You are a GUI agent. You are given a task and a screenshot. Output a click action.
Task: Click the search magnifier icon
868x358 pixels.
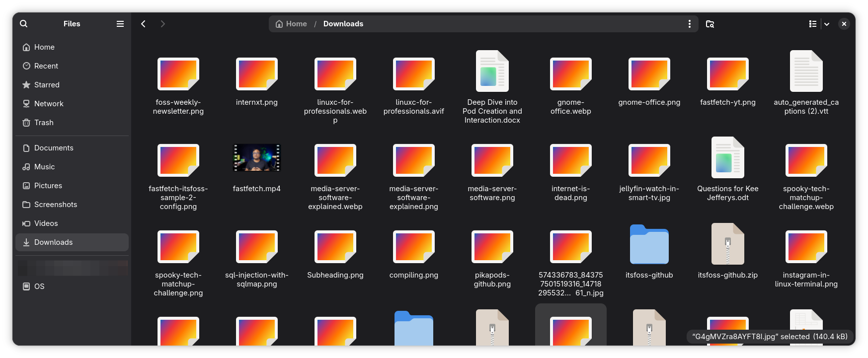point(23,24)
